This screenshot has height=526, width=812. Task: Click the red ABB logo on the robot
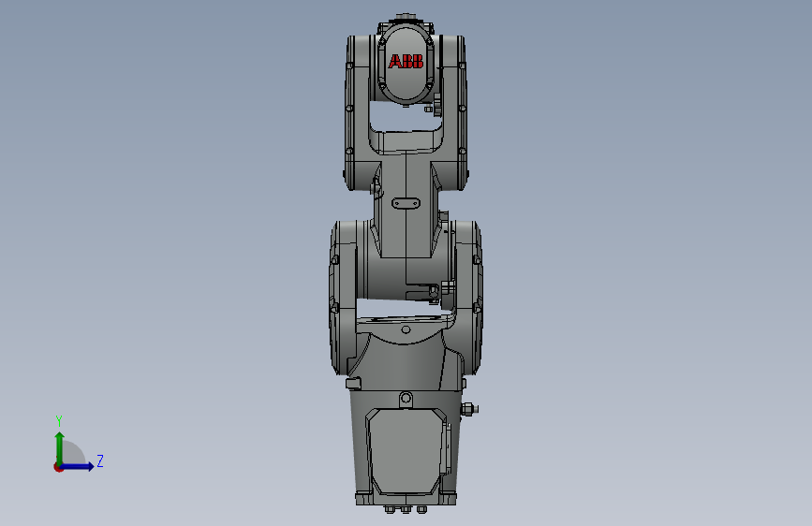[x=406, y=62]
